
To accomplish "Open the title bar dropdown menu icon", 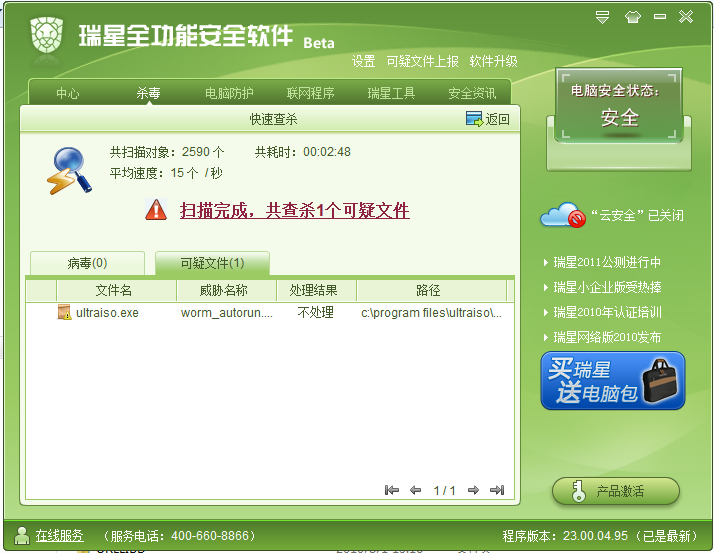I will [602, 17].
